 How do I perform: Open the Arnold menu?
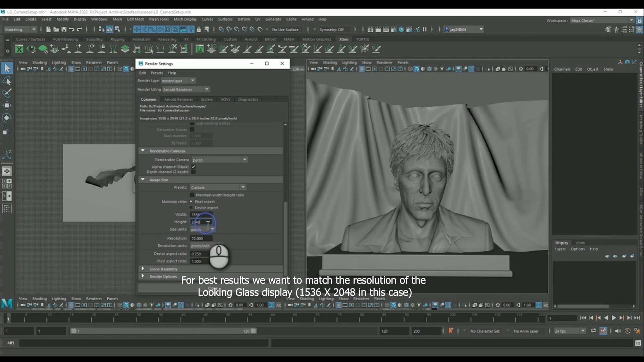pos(308,19)
